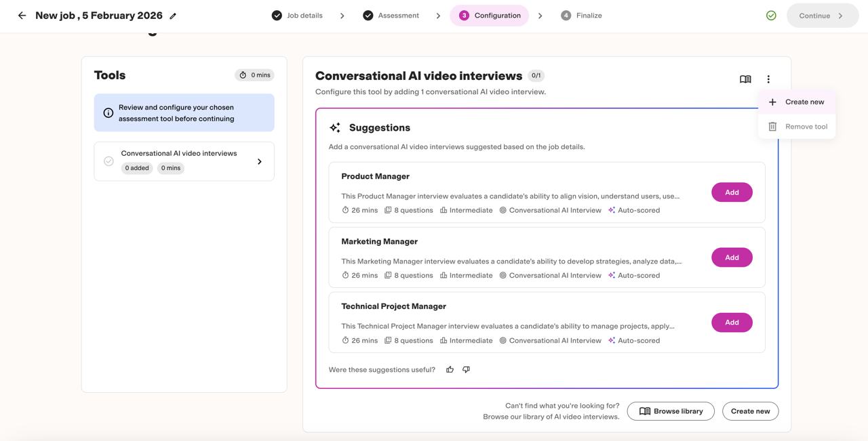Click the bottom Create new button
This screenshot has height=441, width=868.
[751, 411]
